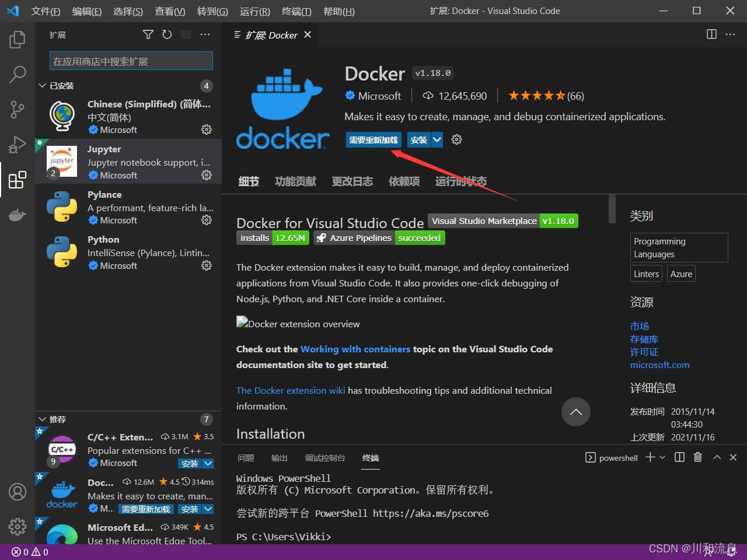Split the terminal panel
Image resolution: width=747 pixels, height=560 pixels.
[x=679, y=457]
